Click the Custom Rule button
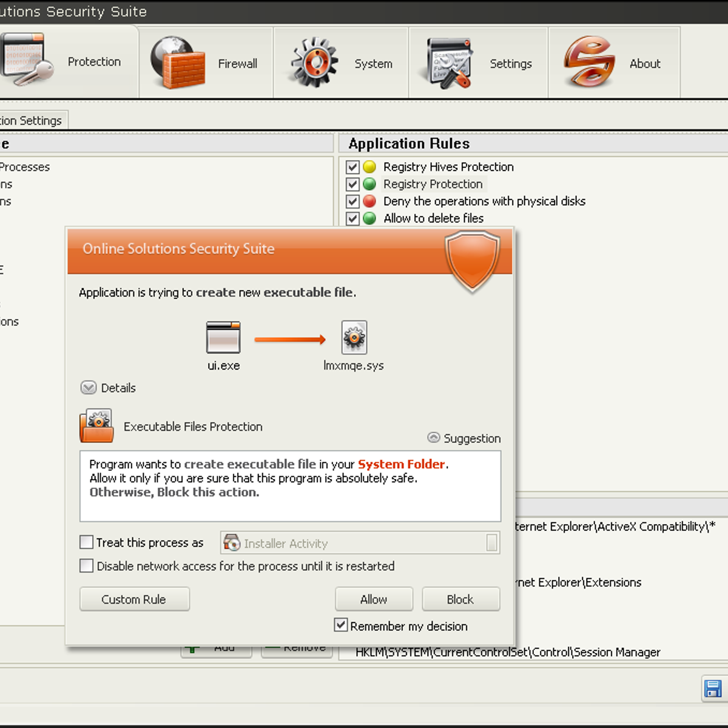Viewport: 728px width, 728px height. [x=134, y=599]
